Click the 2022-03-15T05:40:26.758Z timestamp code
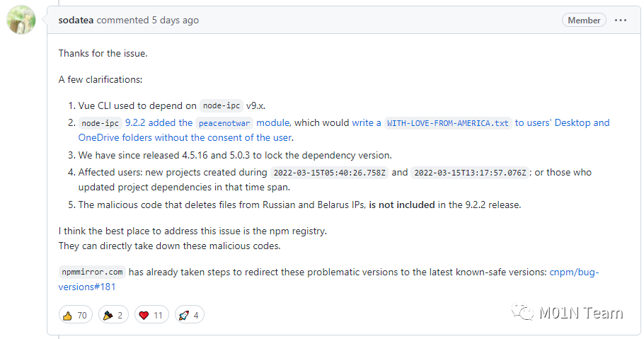Screen dimensions: 644x339 coord(329,173)
